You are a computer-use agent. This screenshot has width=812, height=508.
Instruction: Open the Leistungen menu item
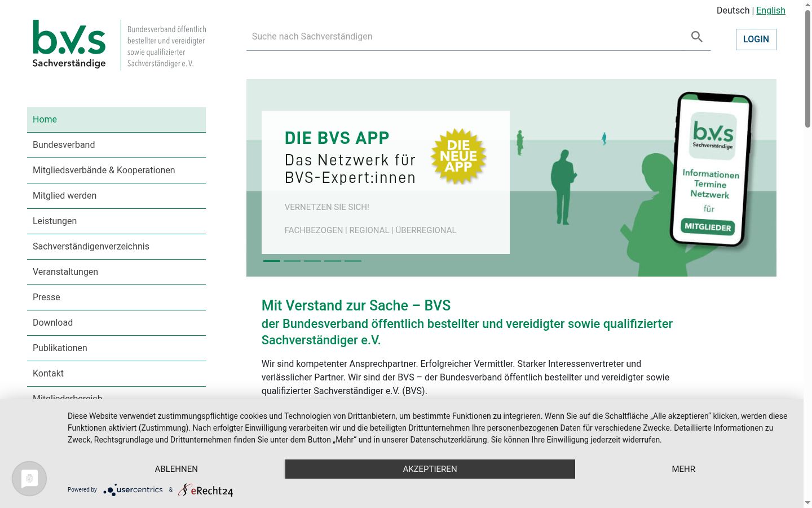[116, 221]
